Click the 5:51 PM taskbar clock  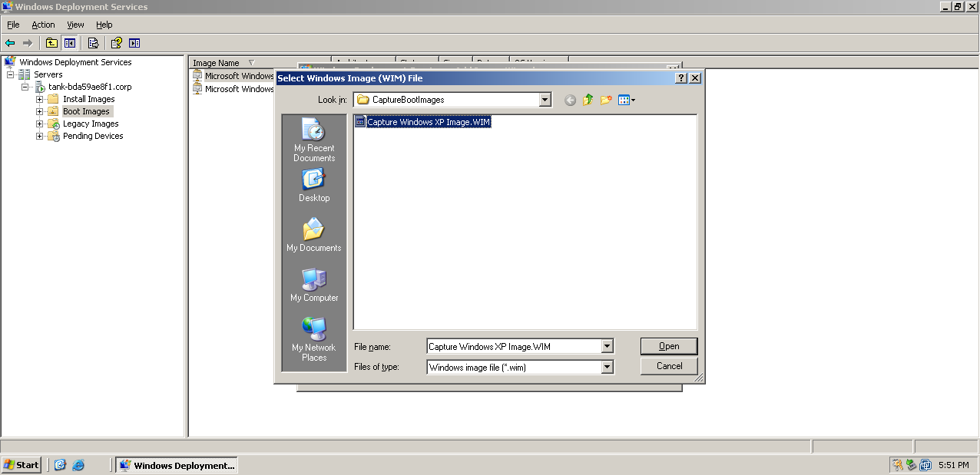coord(953,465)
